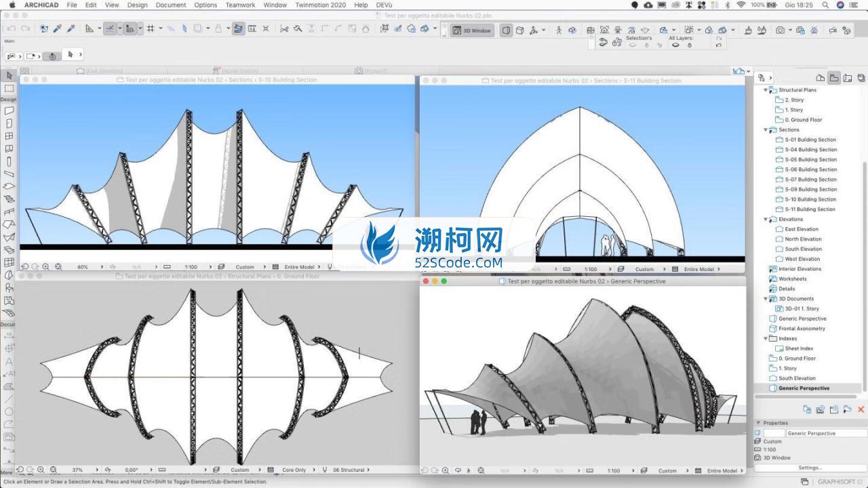Click the Wi-Fi icon in the menu bar
The width and height of the screenshot is (868, 488).
pos(741,5)
